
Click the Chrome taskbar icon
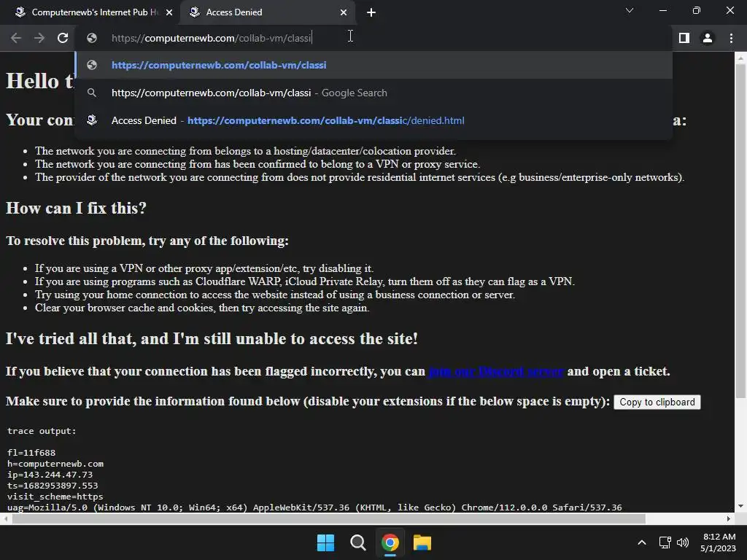tap(390, 542)
